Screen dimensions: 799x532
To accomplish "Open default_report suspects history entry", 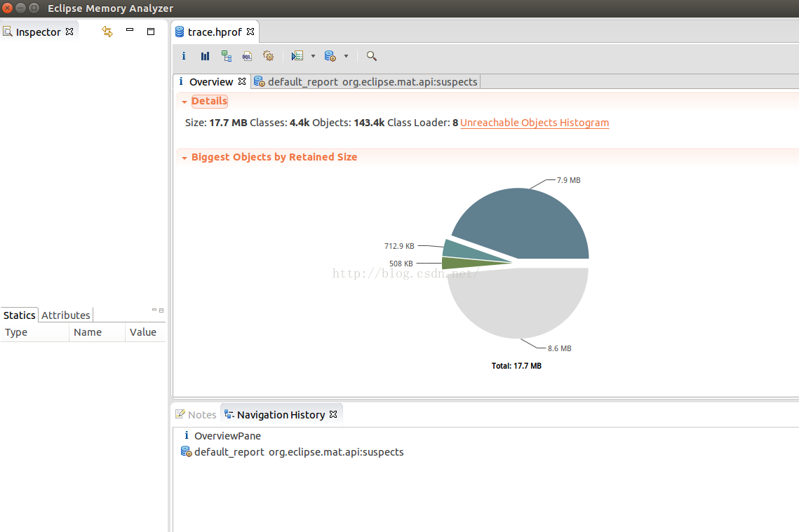I will coord(293,452).
